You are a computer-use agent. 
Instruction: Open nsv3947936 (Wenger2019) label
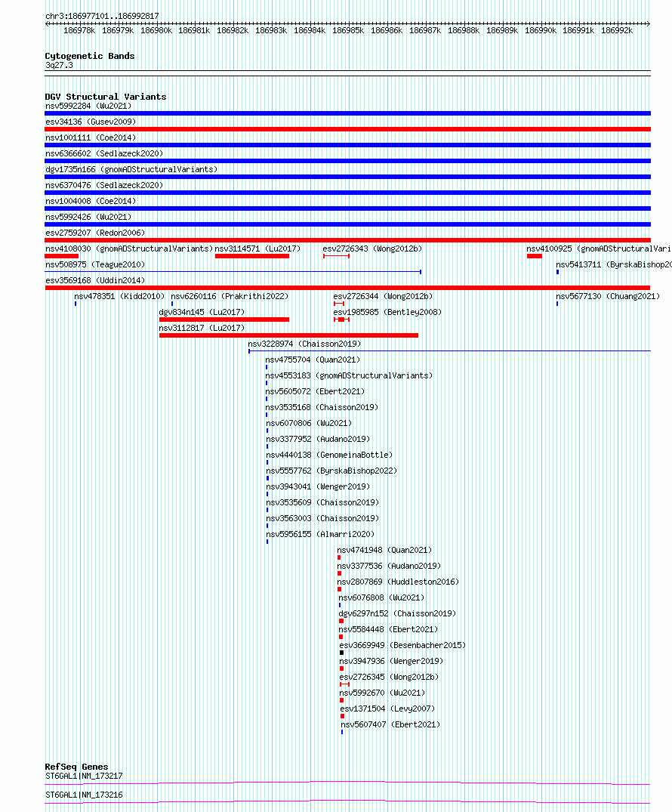click(x=391, y=661)
